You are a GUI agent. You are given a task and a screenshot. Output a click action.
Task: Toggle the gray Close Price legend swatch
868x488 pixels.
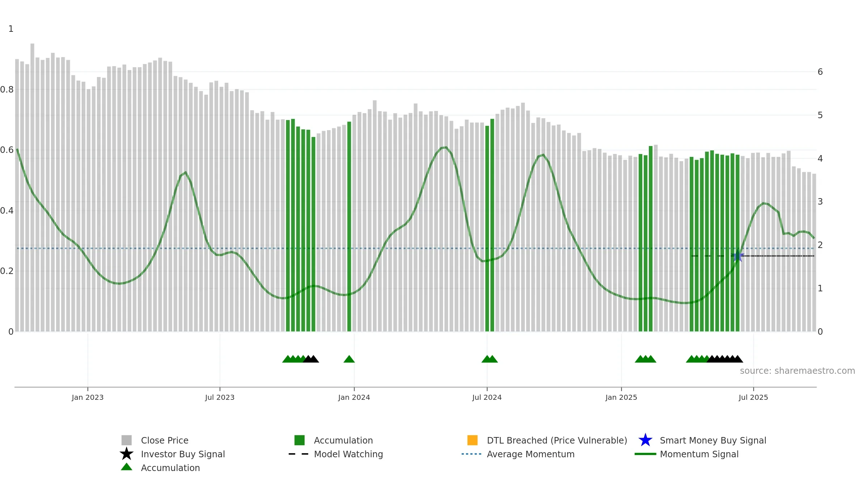click(x=127, y=440)
